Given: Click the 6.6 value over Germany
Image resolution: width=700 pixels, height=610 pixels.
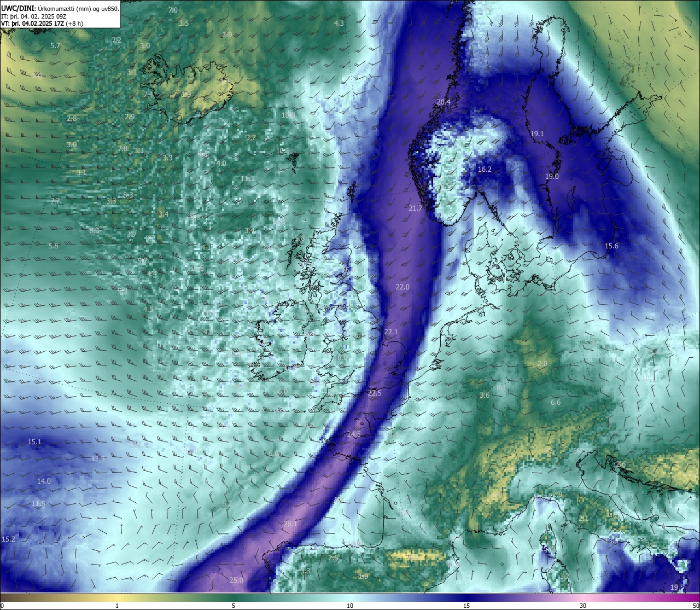Looking at the screenshot, I should [x=556, y=403].
